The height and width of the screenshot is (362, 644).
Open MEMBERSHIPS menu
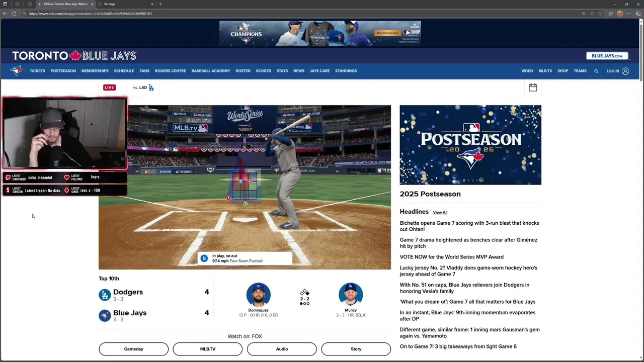[95, 71]
